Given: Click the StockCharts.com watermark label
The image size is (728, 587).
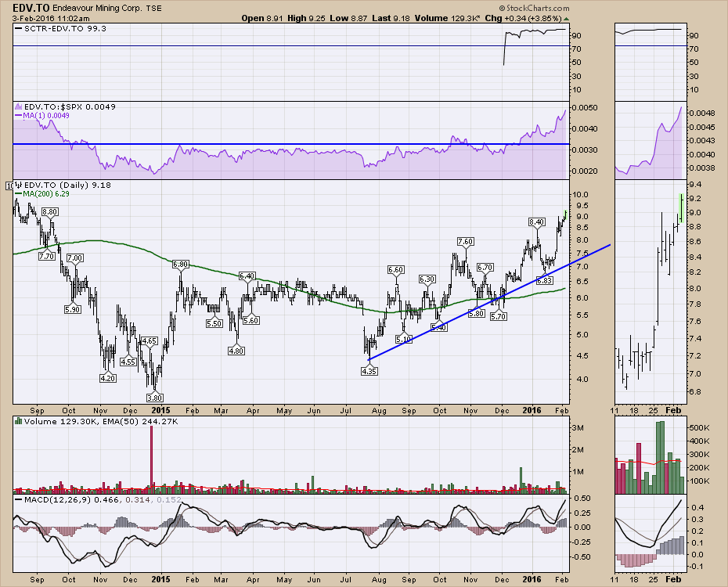Looking at the screenshot, I should tap(534, 8).
